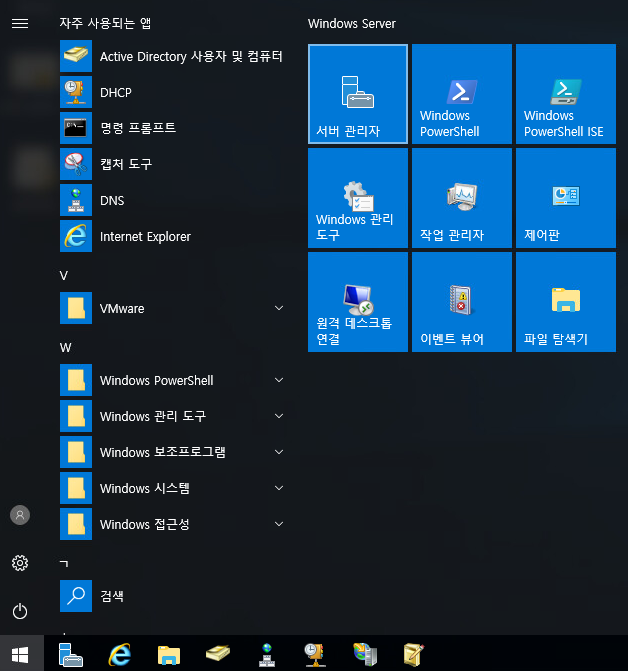The width and height of the screenshot is (628, 671).
Task: Open the 원격 데스크톱 연결 tile
Action: (358, 302)
